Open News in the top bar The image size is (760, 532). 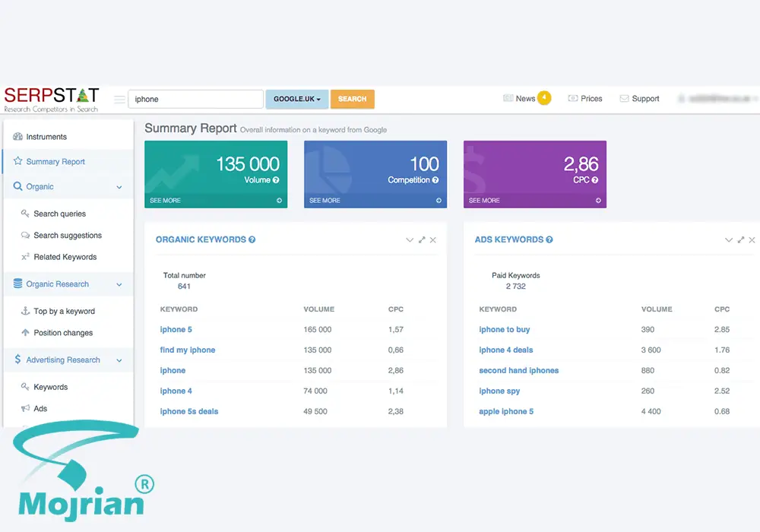click(525, 98)
